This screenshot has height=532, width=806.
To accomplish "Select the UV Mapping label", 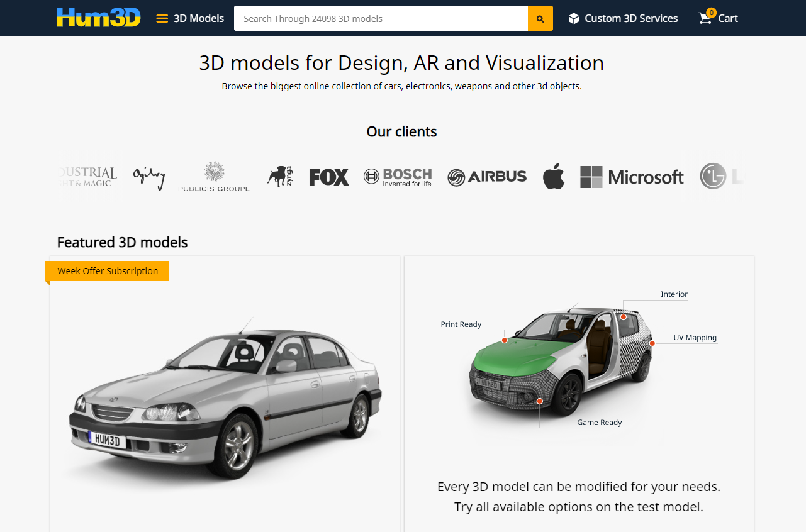I will pyautogui.click(x=695, y=338).
